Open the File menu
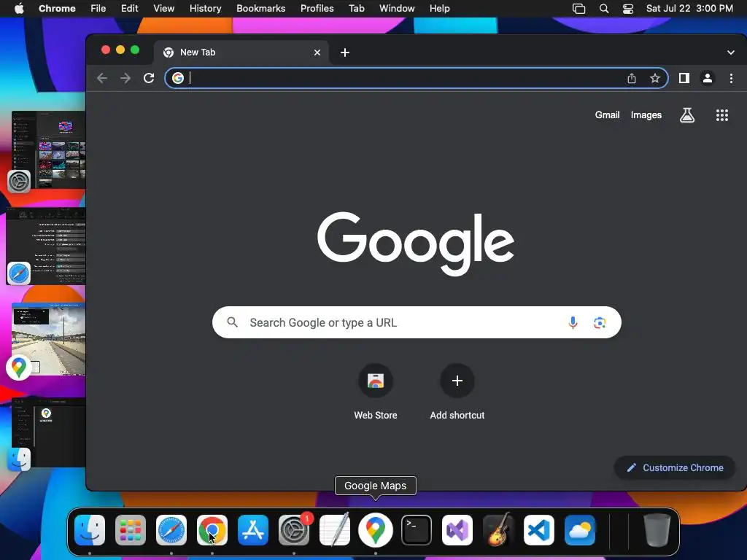This screenshot has height=560, width=747. (98, 8)
